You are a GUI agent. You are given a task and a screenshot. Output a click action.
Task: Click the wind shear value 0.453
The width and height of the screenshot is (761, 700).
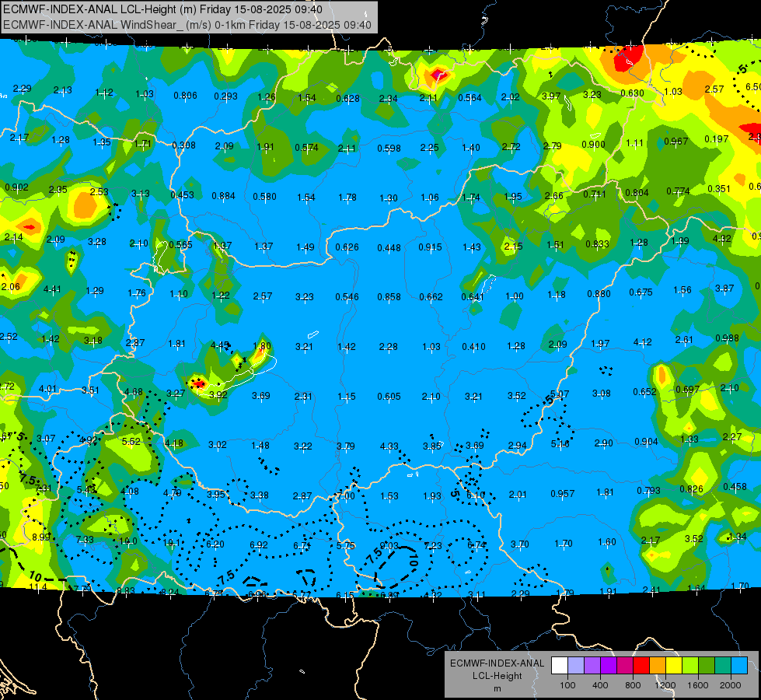pos(183,195)
